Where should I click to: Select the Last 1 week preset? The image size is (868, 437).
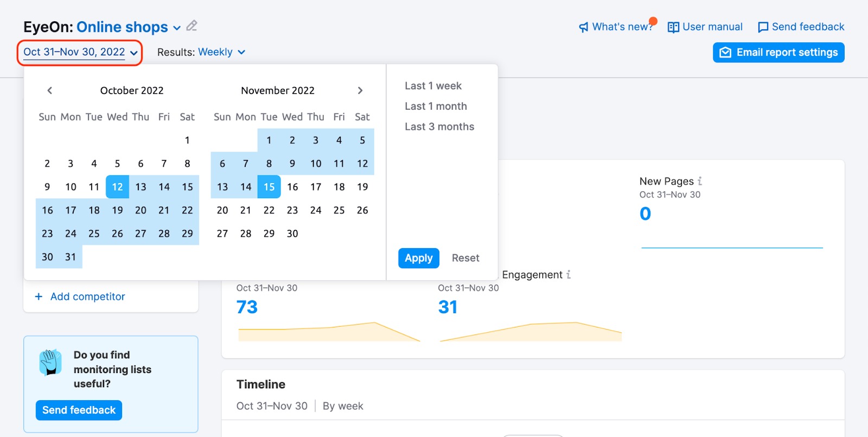pyautogui.click(x=433, y=86)
